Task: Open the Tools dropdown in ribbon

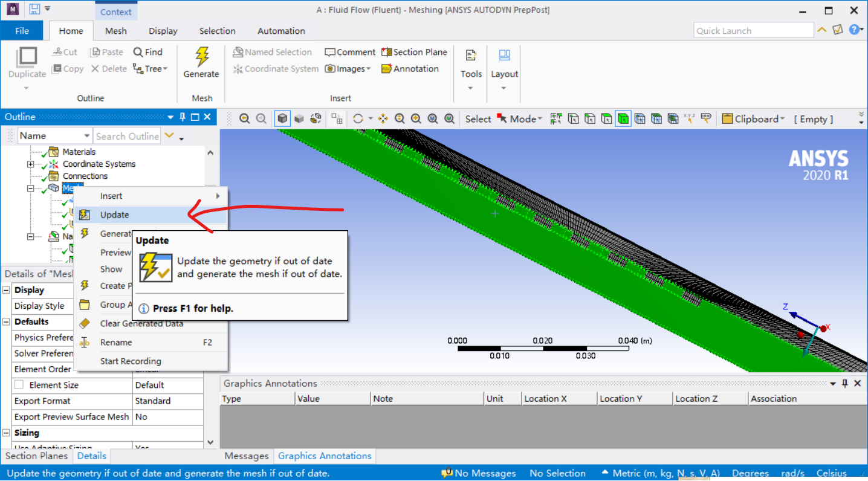Action: pyautogui.click(x=471, y=88)
